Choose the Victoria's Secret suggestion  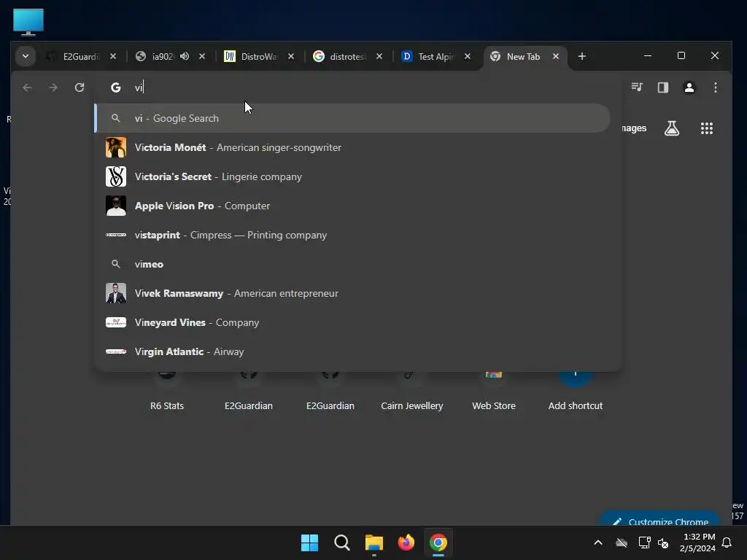pos(352,176)
